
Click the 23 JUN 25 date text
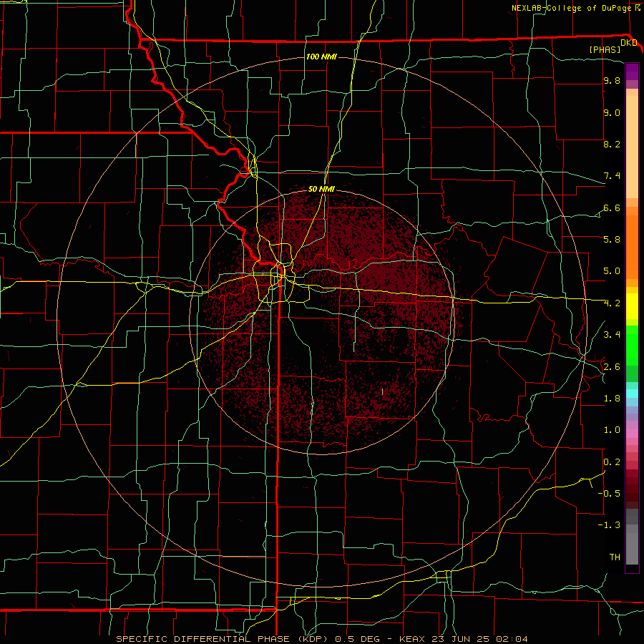pos(461,639)
